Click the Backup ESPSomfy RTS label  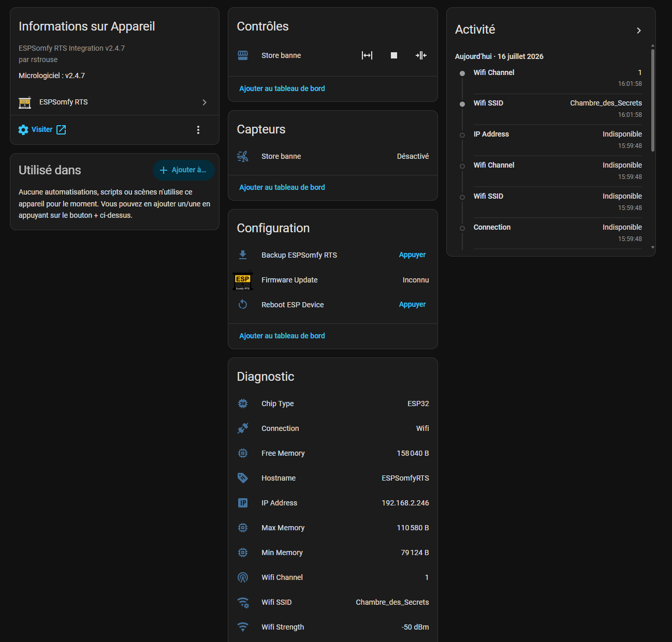pyautogui.click(x=299, y=255)
